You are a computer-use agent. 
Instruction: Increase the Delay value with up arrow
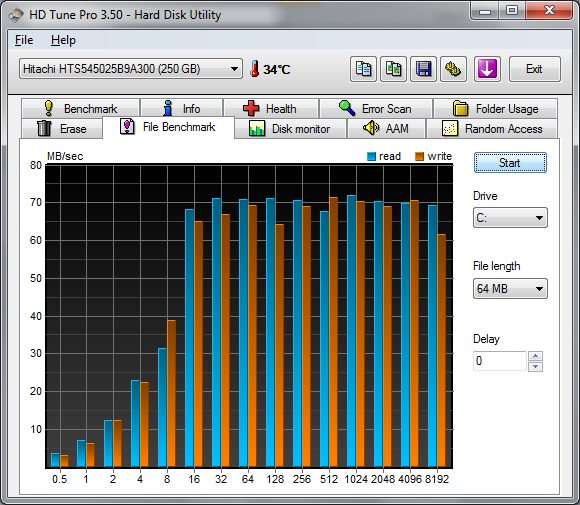(x=536, y=356)
